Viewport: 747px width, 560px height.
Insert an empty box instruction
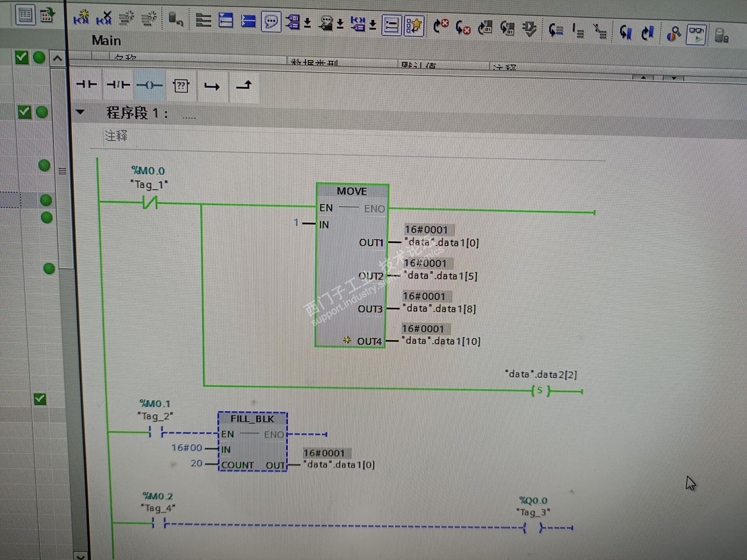pos(181,86)
